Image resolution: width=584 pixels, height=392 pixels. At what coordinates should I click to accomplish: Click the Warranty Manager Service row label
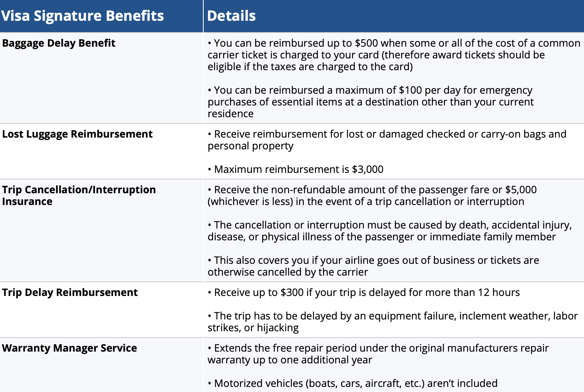(69, 348)
